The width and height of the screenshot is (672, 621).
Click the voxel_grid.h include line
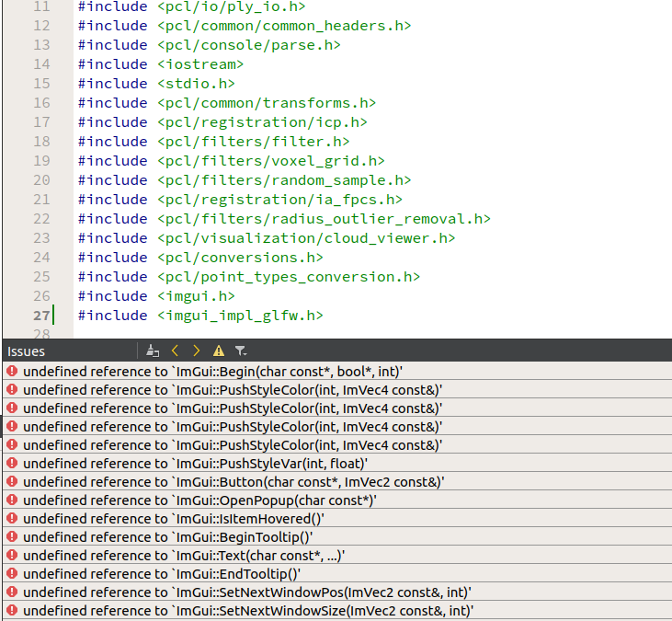[x=231, y=161]
